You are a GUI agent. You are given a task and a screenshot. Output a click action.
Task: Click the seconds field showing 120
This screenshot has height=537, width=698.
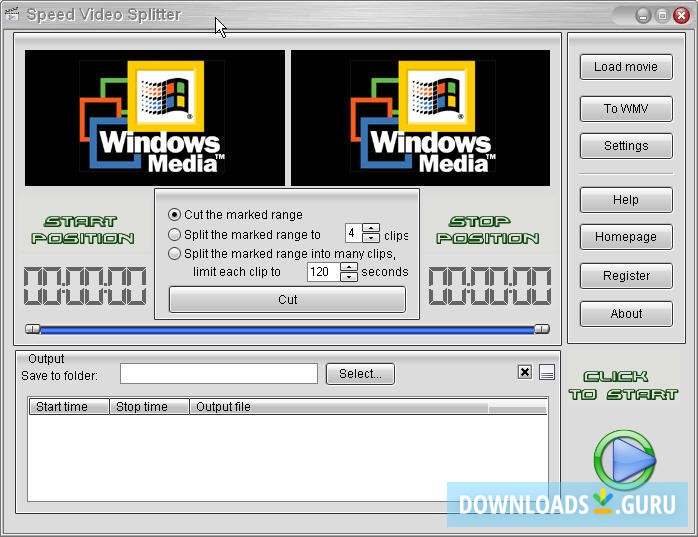[x=324, y=272]
